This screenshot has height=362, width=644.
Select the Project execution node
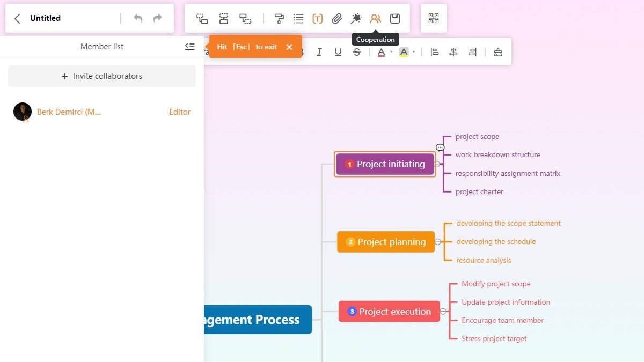(x=389, y=312)
